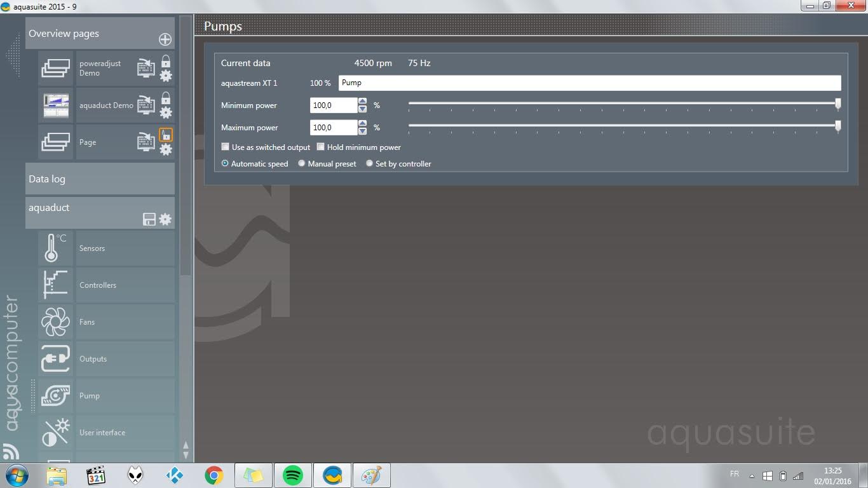Check the 'Hold minimum power' box
This screenshot has width=868, height=488.
coord(321,147)
